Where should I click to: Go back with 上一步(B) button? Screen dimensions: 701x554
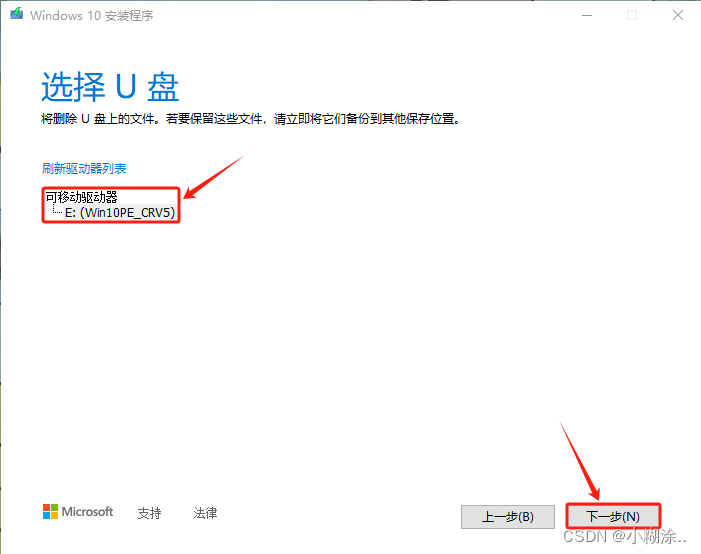(x=508, y=517)
